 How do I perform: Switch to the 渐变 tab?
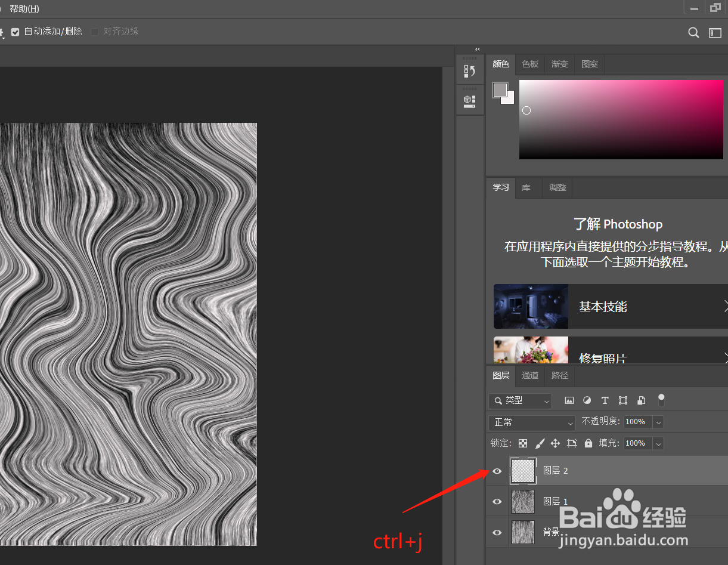point(560,64)
